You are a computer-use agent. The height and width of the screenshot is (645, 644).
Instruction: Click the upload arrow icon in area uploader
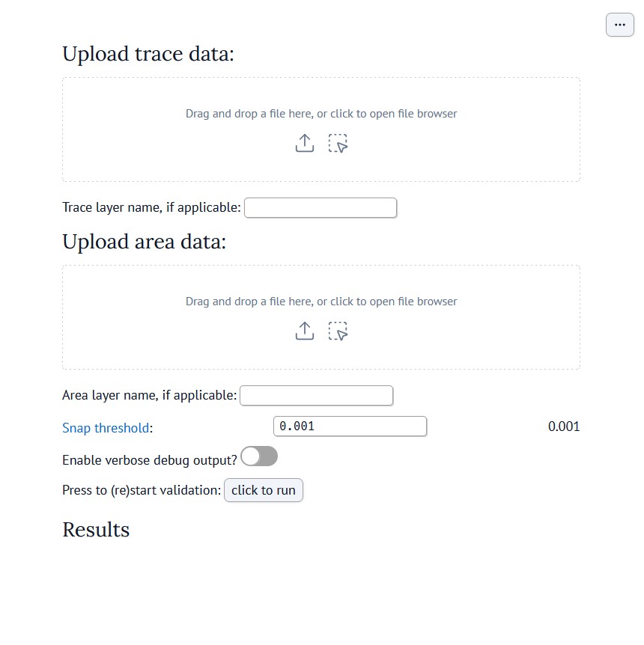coord(304,331)
